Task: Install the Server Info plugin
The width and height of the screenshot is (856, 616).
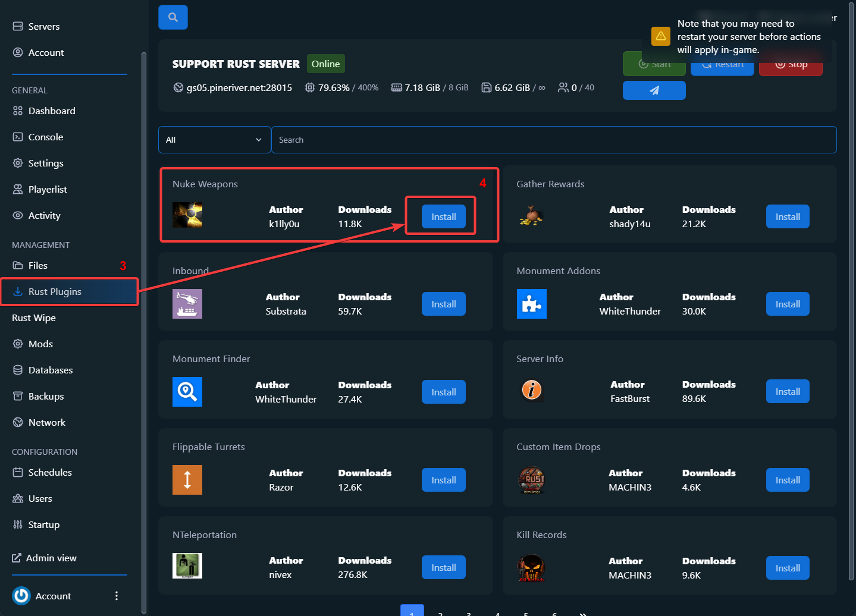Action: click(x=788, y=391)
